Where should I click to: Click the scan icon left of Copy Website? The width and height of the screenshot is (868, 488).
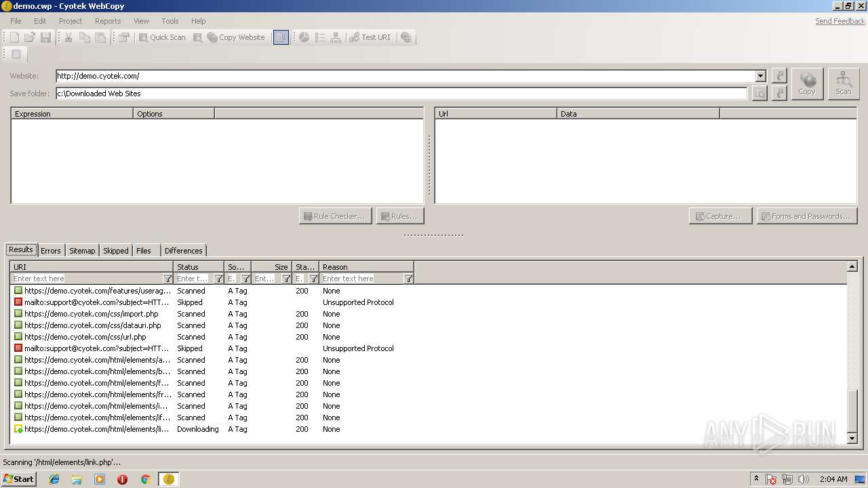click(x=197, y=38)
